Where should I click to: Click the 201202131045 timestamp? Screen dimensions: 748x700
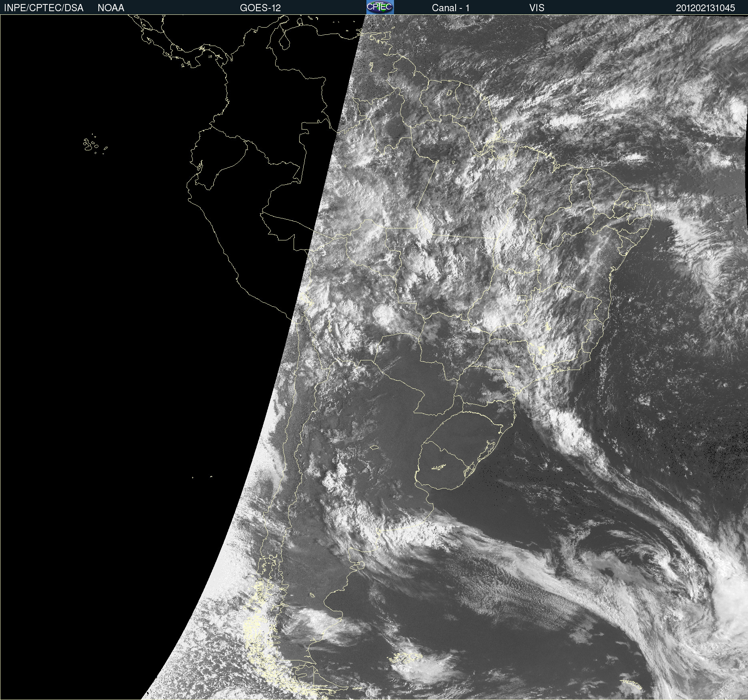tap(706, 8)
